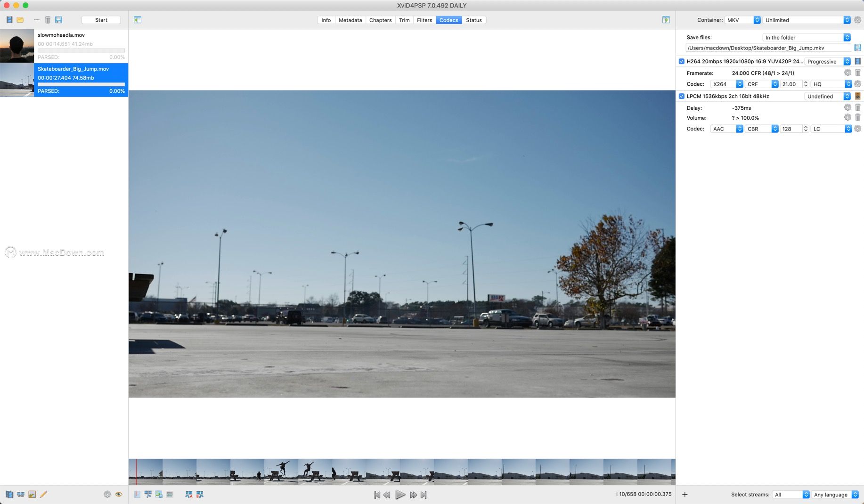Open folder icon in top-left toolbar
Image resolution: width=864 pixels, height=504 pixels.
pyautogui.click(x=20, y=20)
